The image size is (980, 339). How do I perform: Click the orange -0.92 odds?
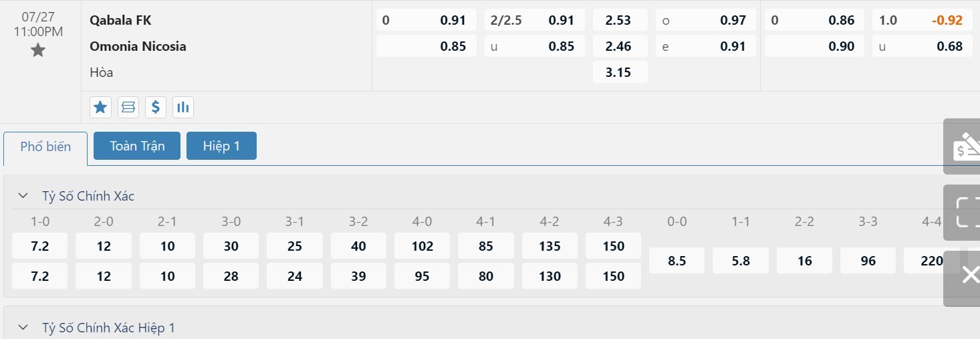tap(947, 21)
